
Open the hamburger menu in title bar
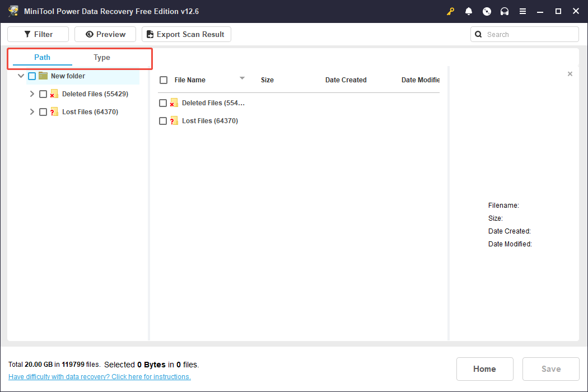pyautogui.click(x=522, y=11)
